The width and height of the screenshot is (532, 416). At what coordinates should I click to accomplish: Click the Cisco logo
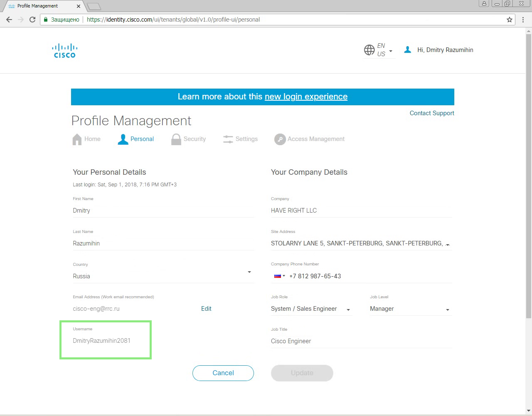pos(65,50)
